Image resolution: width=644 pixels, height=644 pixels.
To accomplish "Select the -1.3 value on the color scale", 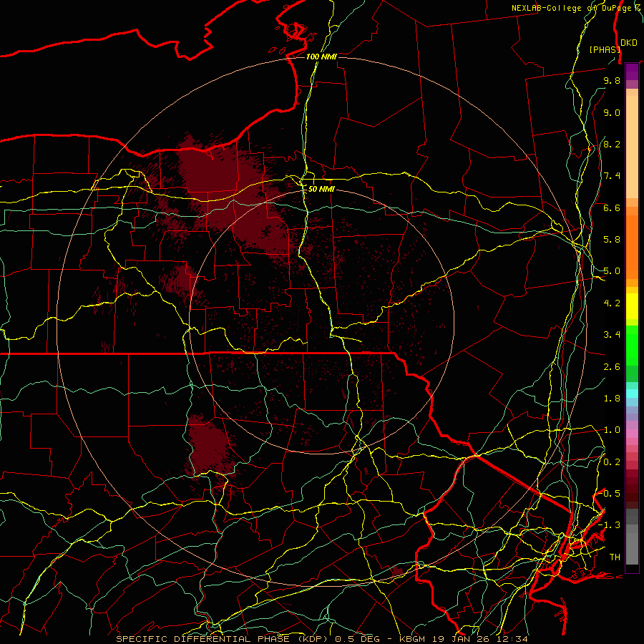I will pos(610,525).
